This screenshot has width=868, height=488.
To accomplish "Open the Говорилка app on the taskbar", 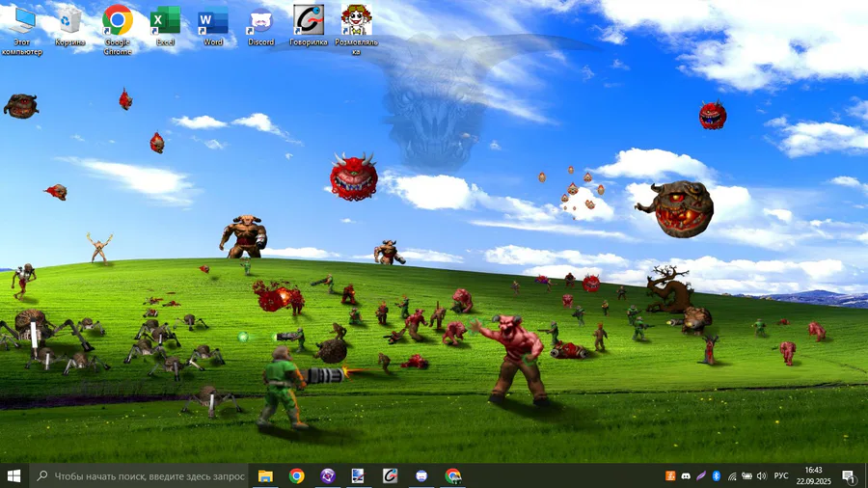I will 391,475.
